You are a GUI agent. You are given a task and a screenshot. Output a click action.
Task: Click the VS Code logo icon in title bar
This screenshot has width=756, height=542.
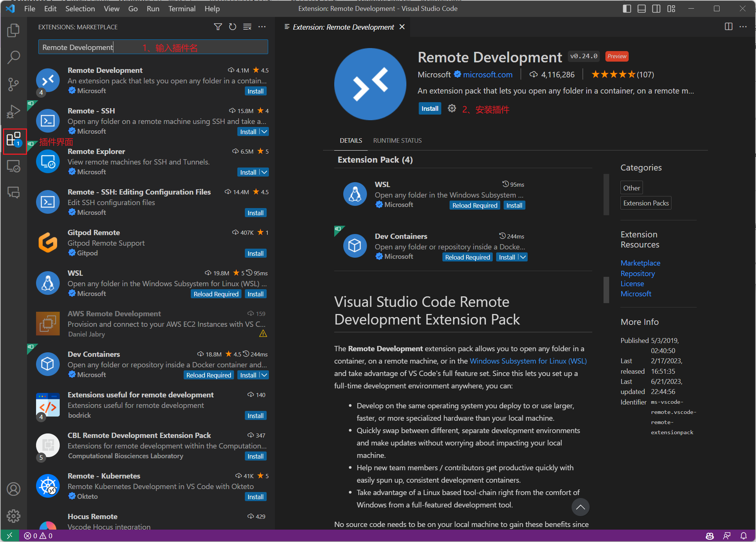[11, 8]
